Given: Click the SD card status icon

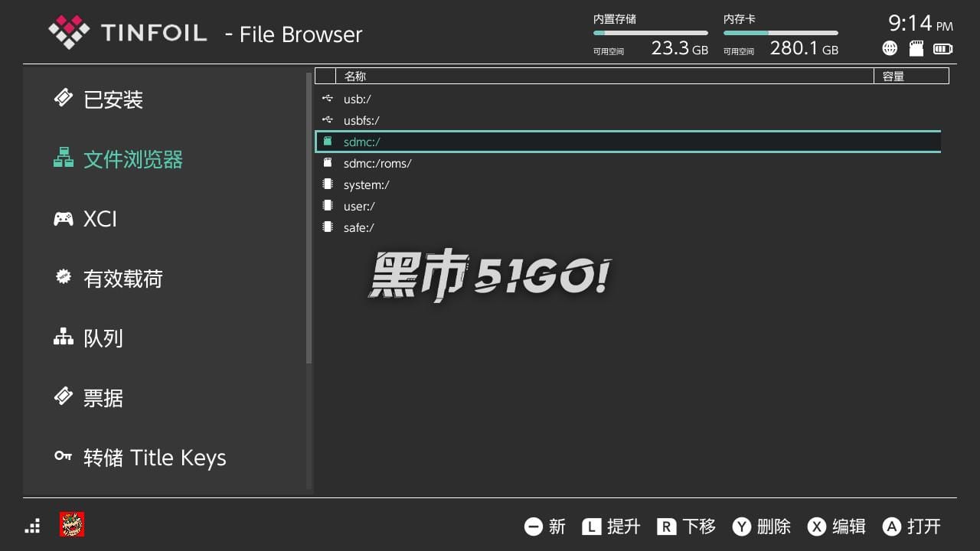Looking at the screenshot, I should point(916,49).
